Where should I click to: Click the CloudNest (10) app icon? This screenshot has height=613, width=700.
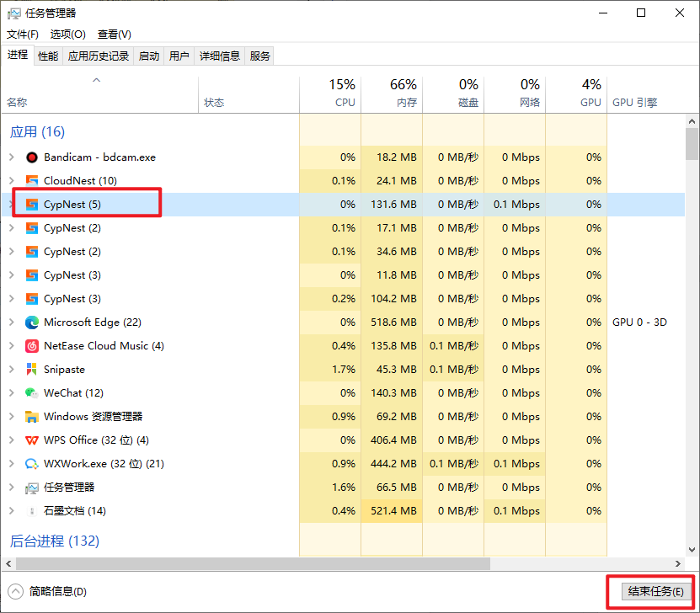[x=32, y=181]
